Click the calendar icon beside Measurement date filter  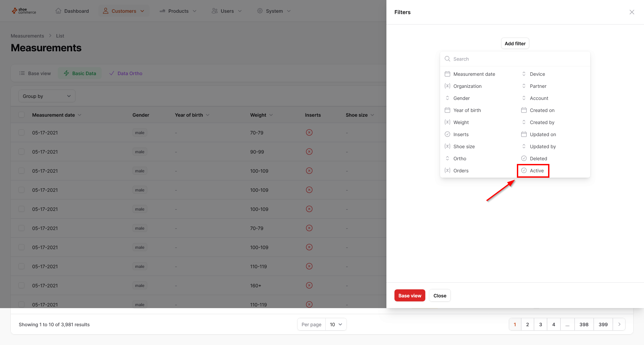447,74
